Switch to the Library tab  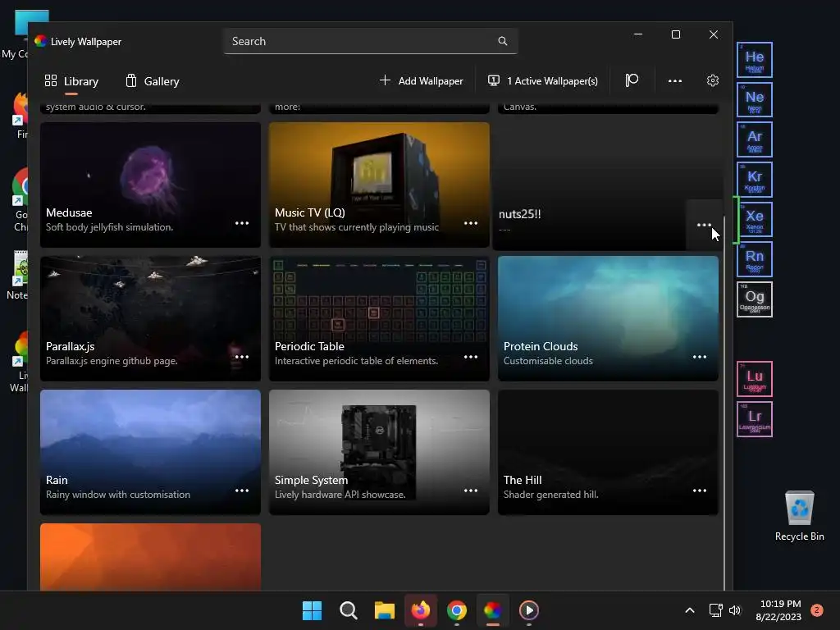(x=72, y=81)
